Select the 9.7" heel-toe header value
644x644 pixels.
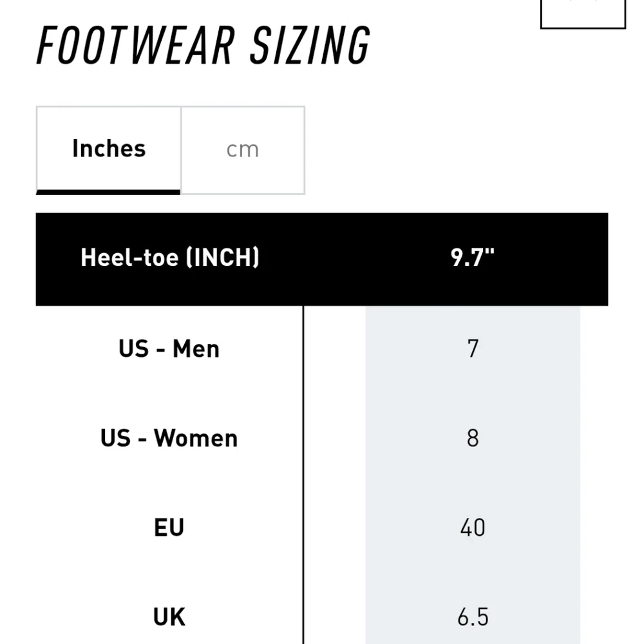(473, 258)
